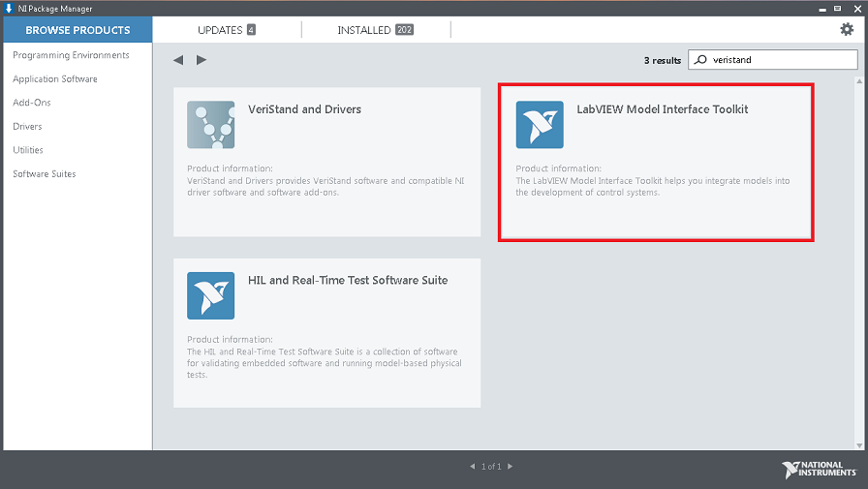
Task: Open VeriStand and Drivers product title
Action: pos(304,109)
